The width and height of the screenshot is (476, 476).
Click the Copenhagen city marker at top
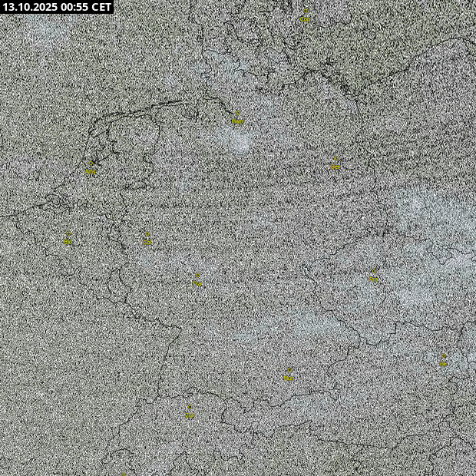point(305,17)
